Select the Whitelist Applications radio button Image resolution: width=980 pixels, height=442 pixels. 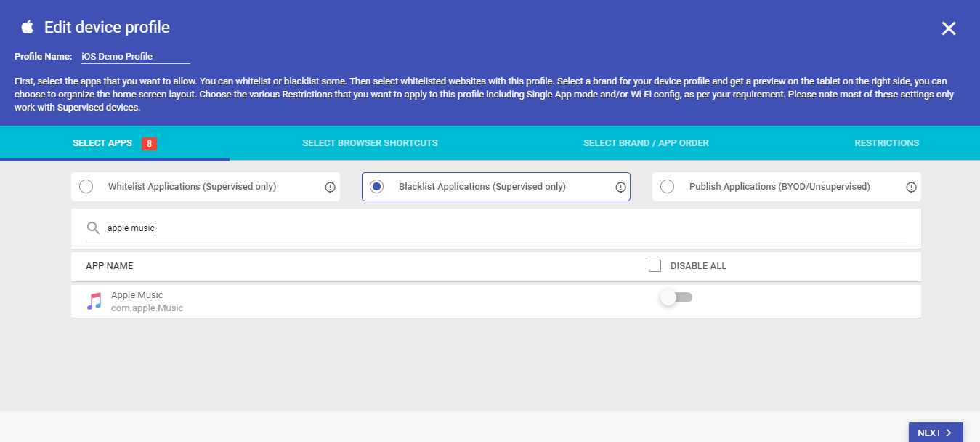[x=86, y=186]
